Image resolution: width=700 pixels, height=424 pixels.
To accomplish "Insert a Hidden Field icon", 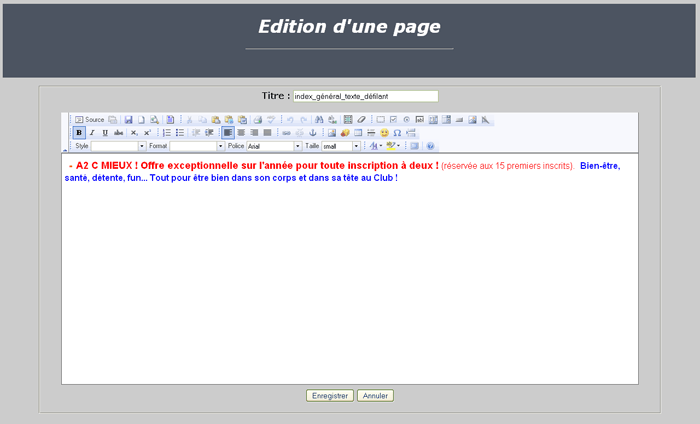I will point(485,120).
